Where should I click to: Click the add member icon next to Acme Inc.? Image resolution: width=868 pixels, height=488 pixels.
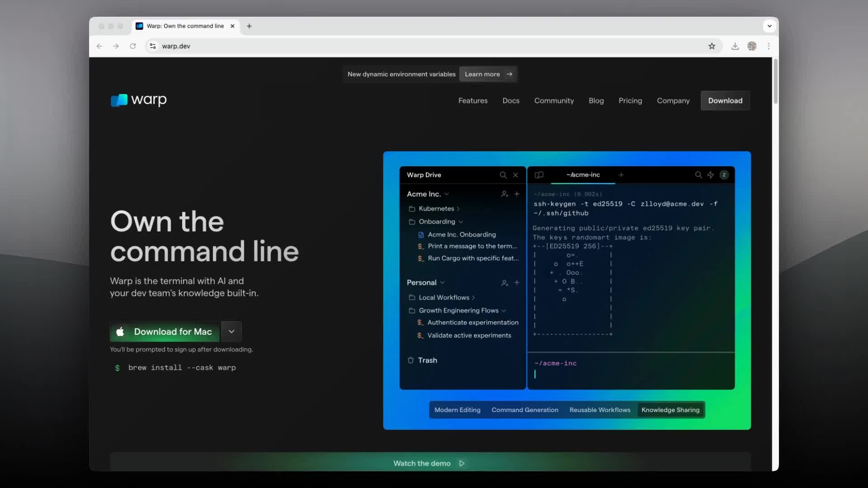[x=505, y=194]
